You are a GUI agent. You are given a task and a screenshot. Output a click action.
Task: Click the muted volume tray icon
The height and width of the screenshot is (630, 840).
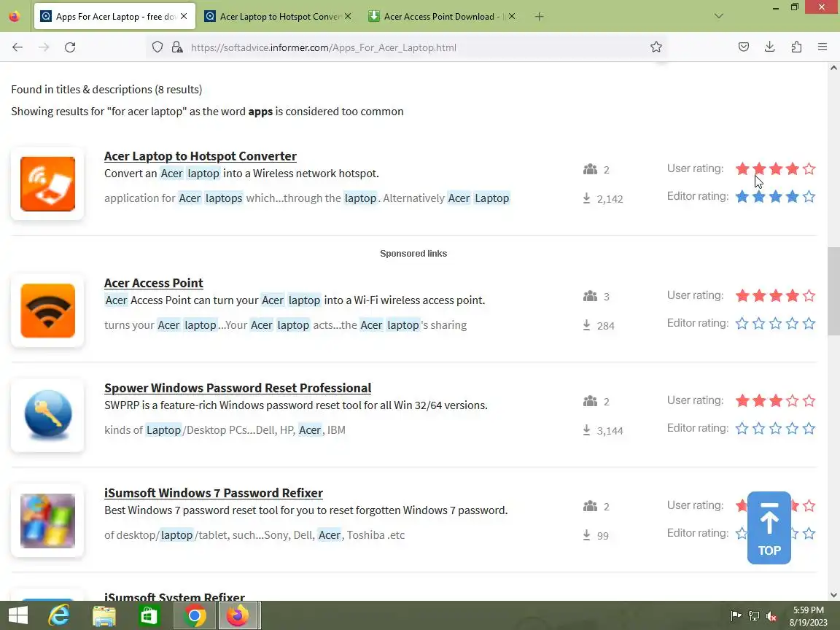click(771, 616)
